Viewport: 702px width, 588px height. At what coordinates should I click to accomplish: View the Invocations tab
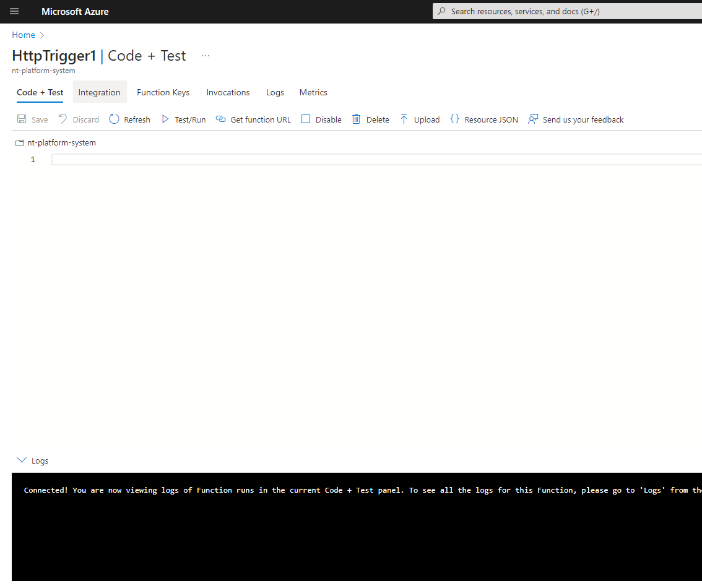[x=228, y=92]
